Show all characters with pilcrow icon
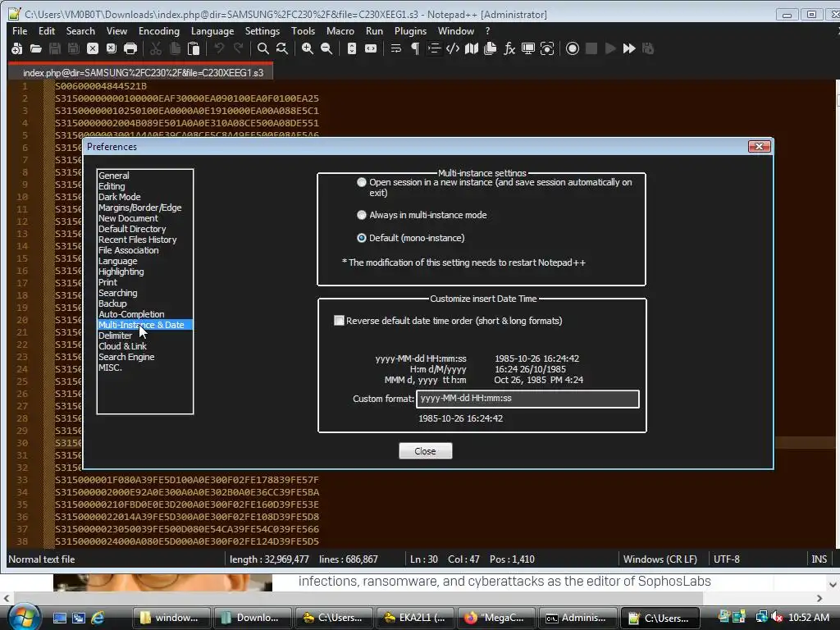This screenshot has width=840, height=630. coord(414,48)
